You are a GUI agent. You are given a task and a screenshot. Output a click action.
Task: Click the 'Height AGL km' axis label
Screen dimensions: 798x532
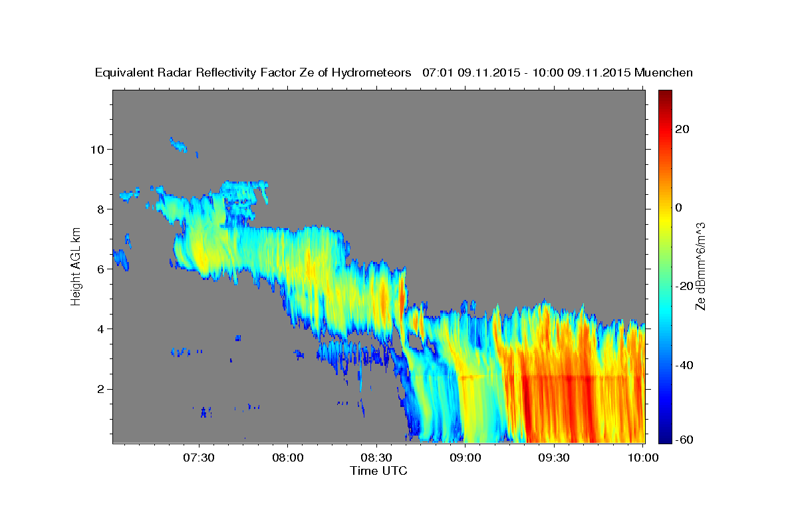76,266
